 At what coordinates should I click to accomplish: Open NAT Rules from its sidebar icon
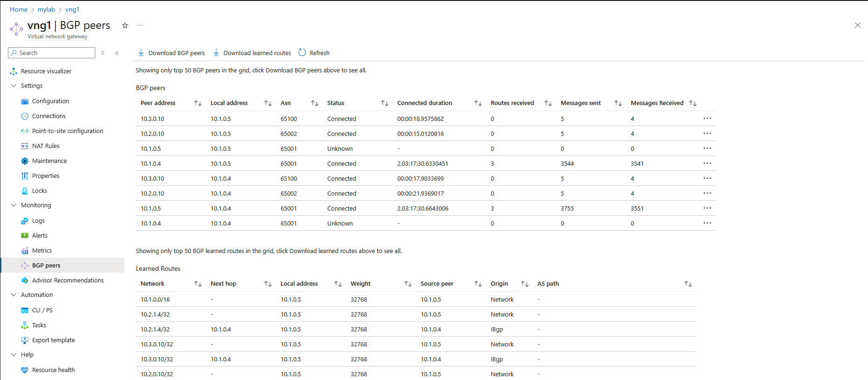tap(25, 146)
